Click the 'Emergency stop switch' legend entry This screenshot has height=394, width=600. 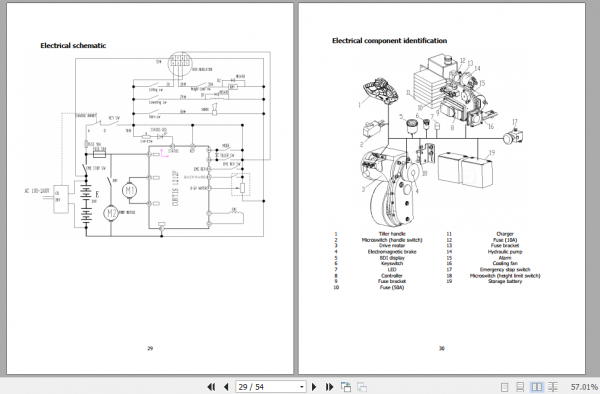pos(505,270)
